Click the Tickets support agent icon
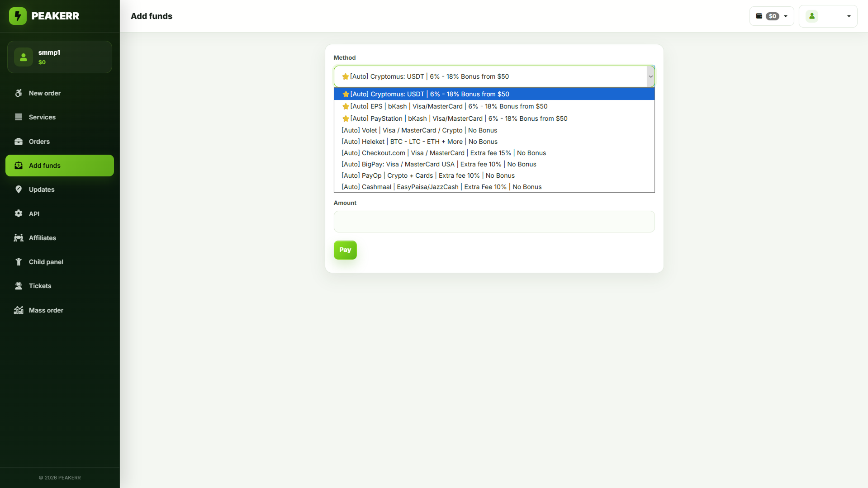Image resolution: width=868 pixels, height=488 pixels. click(19, 286)
